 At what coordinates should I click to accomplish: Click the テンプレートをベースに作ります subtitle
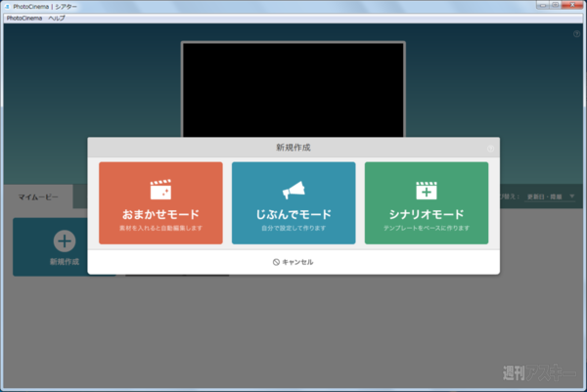427,228
